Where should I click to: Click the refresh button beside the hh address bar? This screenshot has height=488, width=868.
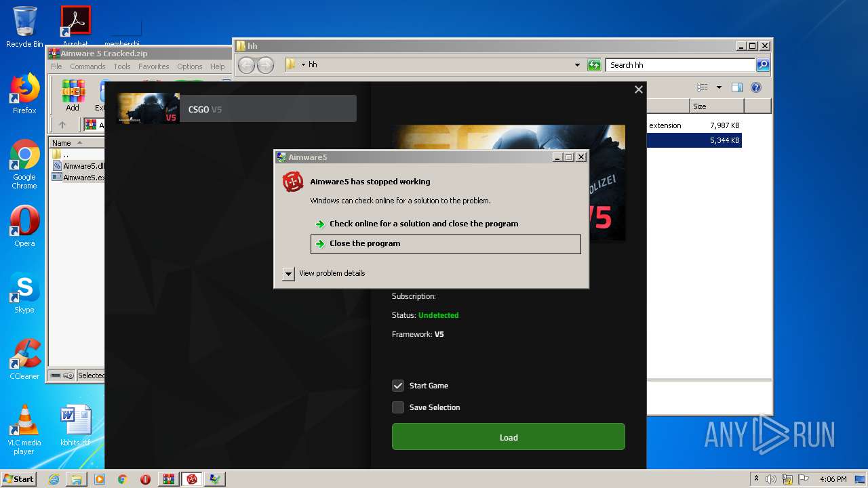click(x=594, y=64)
